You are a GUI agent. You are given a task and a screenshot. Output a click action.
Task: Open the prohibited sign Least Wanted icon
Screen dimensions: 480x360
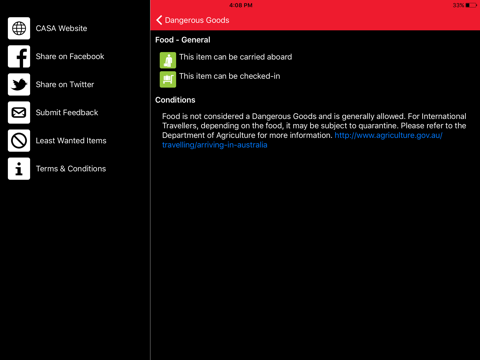pos(19,141)
